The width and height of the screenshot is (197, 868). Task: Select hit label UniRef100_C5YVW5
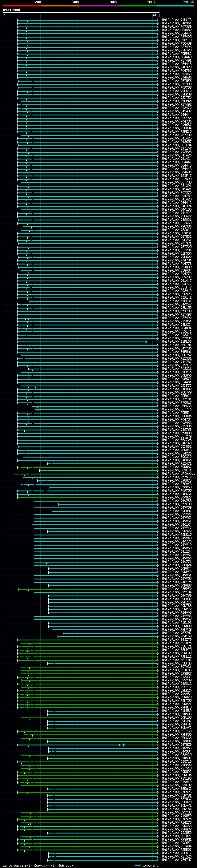pyautogui.click(x=177, y=338)
